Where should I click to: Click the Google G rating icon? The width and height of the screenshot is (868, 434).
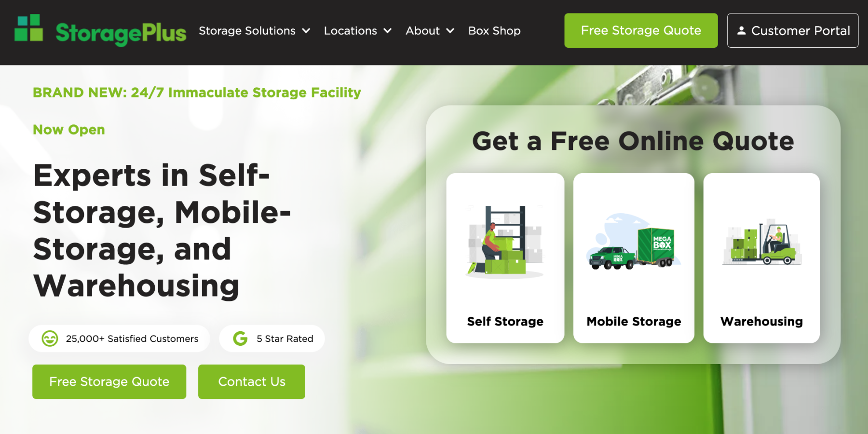coord(240,339)
